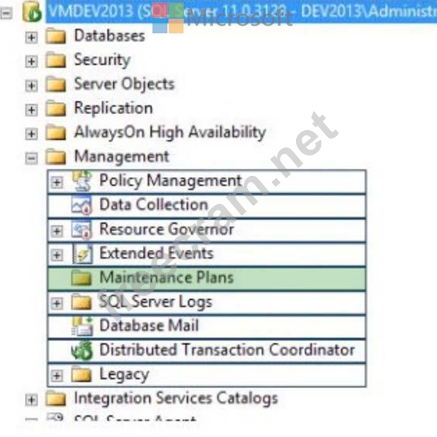
Task: Select AlwaysOn High Availability label
Action: pos(170,133)
